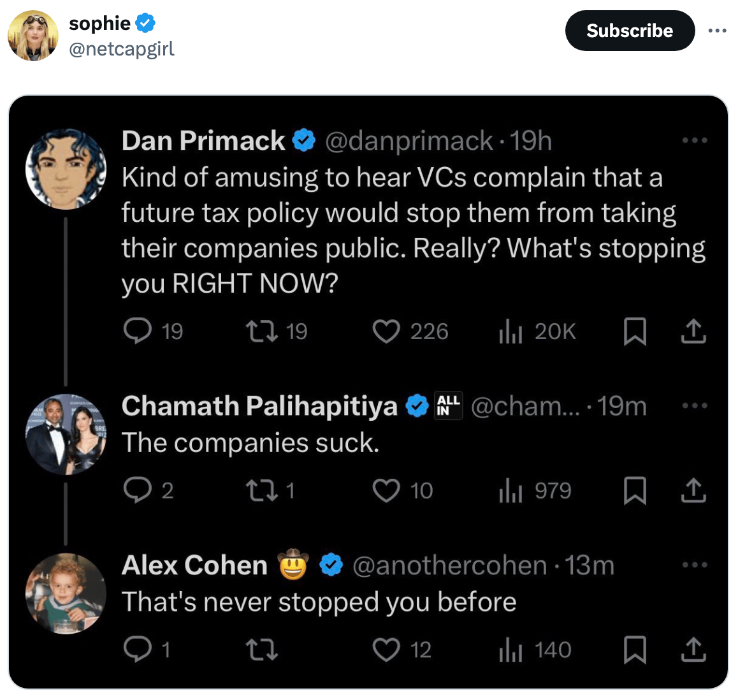
Task: Share Alex Cohen's reply
Action: [693, 650]
